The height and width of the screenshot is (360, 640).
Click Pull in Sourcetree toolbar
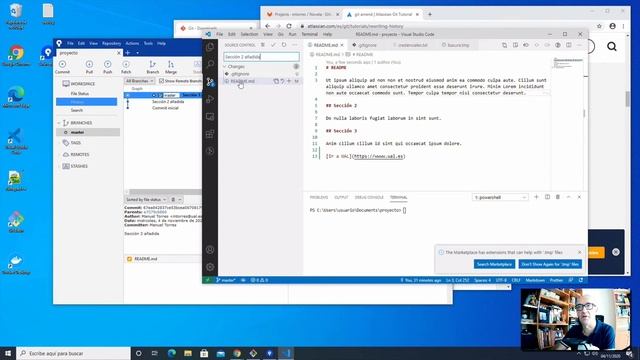click(x=89, y=67)
